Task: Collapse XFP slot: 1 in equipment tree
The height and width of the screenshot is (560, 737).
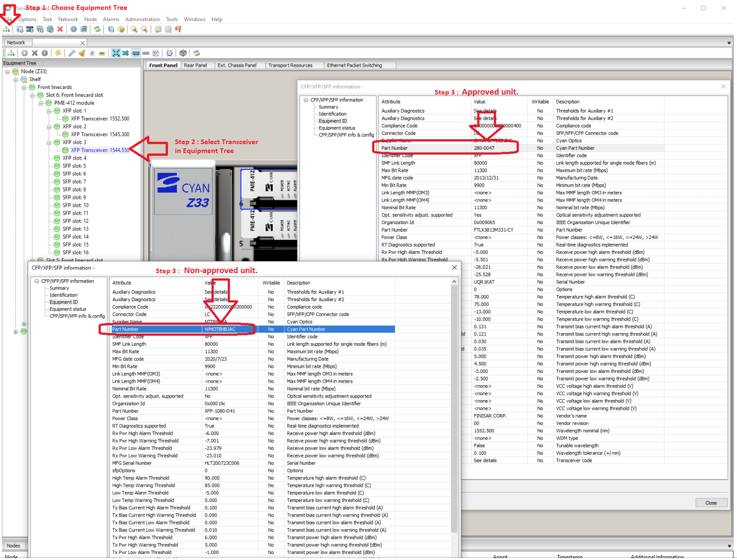Action: pyautogui.click(x=49, y=111)
